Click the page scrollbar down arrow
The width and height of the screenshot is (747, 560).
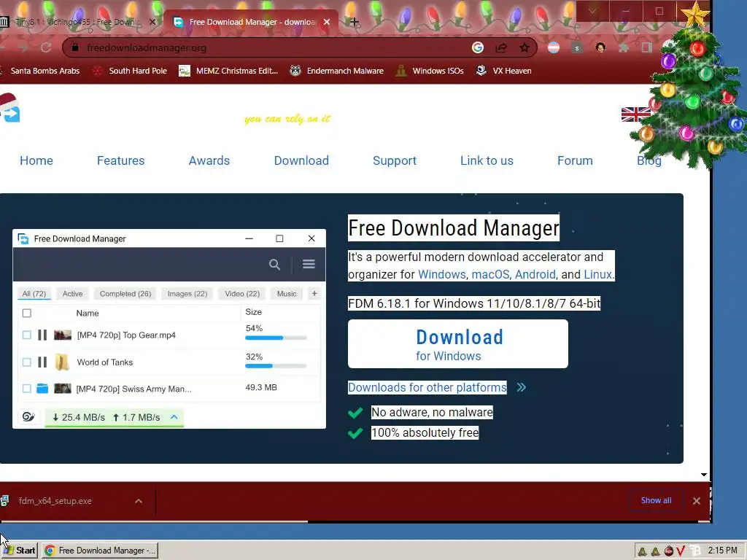click(704, 474)
